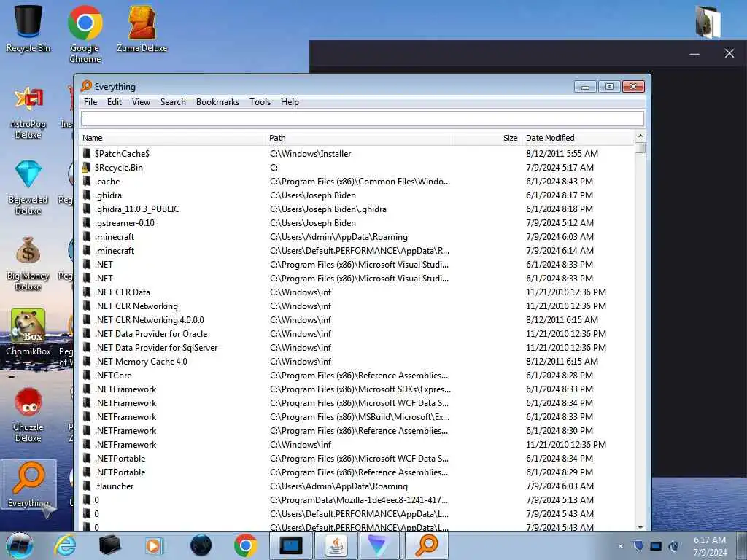This screenshot has width=747, height=560.
Task: Open the Tools menu
Action: coord(260,102)
